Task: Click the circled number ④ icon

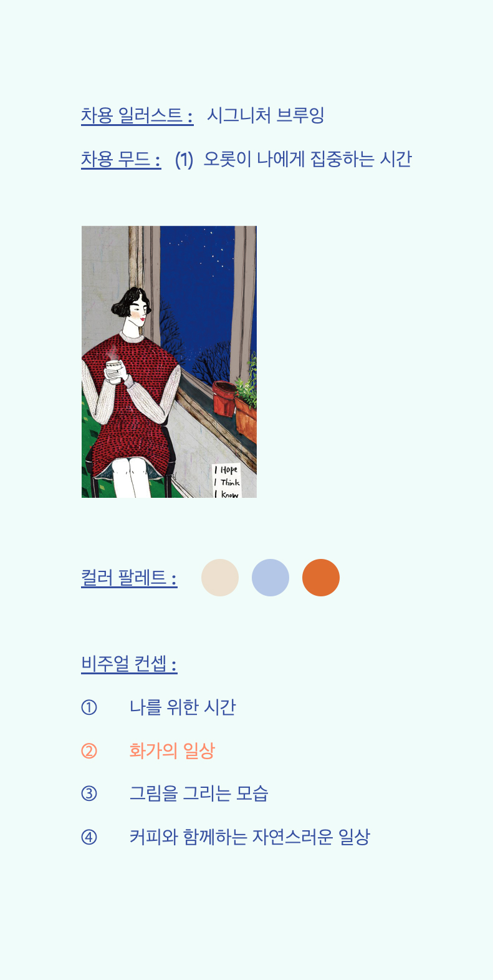Action: (89, 837)
